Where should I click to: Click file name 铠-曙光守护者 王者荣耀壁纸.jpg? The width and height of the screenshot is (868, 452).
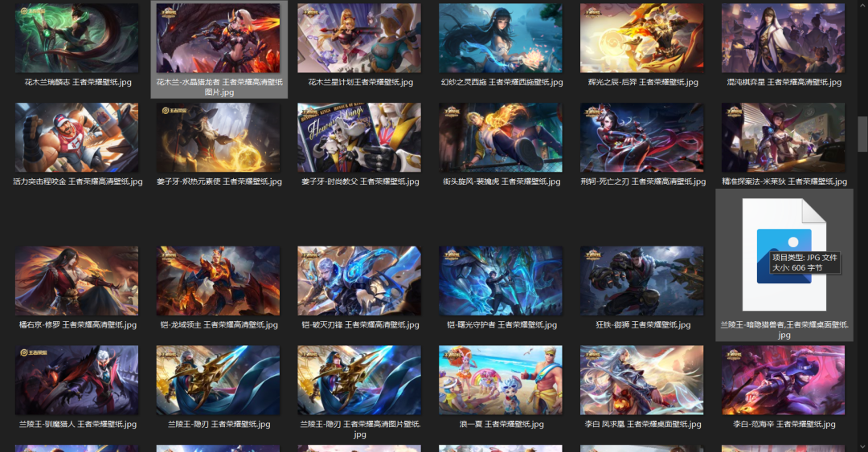[502, 325]
